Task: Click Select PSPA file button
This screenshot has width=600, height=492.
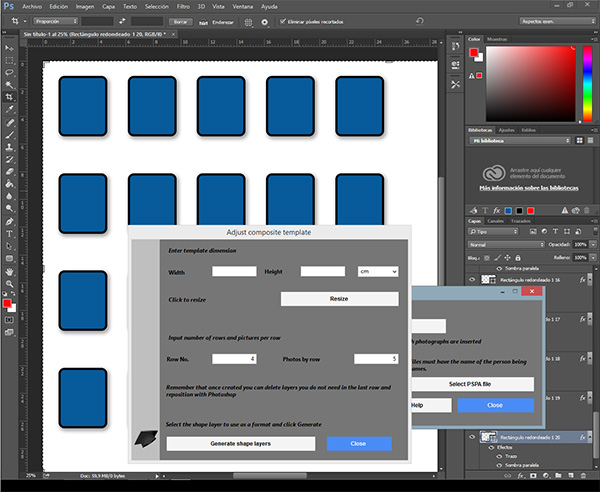Action: [x=470, y=384]
